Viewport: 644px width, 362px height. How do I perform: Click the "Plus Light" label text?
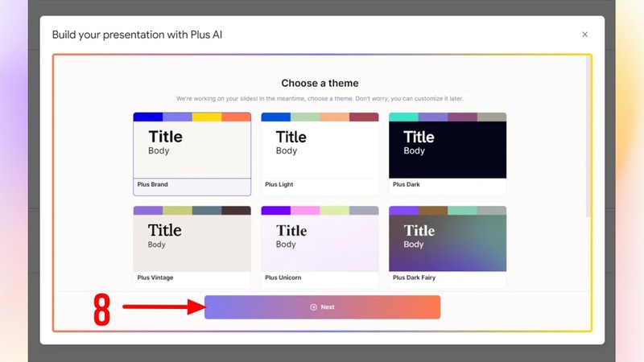[279, 185]
